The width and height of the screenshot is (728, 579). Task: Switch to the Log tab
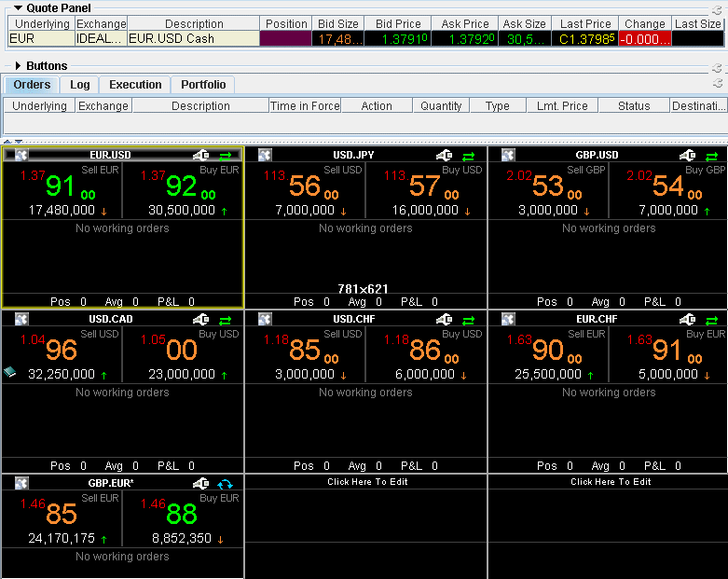[x=80, y=85]
